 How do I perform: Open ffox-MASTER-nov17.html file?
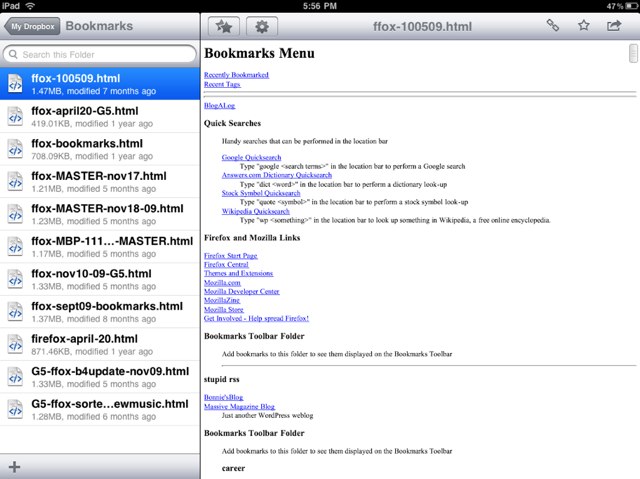tap(100, 182)
